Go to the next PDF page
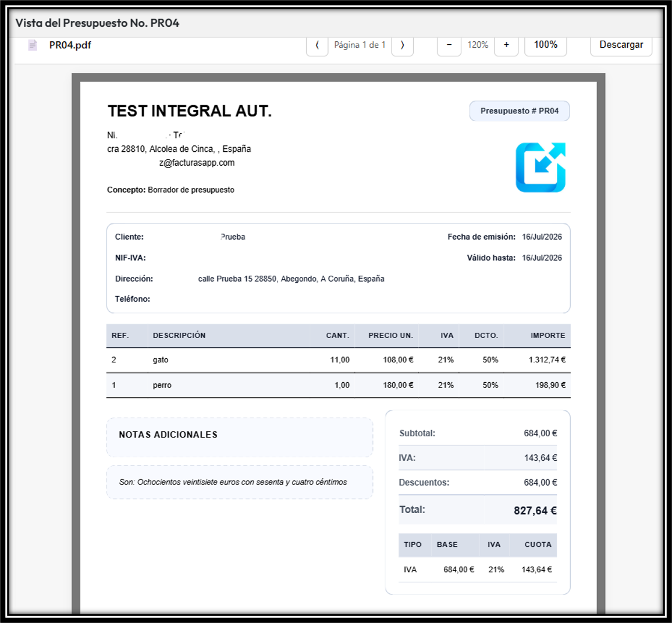 pyautogui.click(x=403, y=45)
